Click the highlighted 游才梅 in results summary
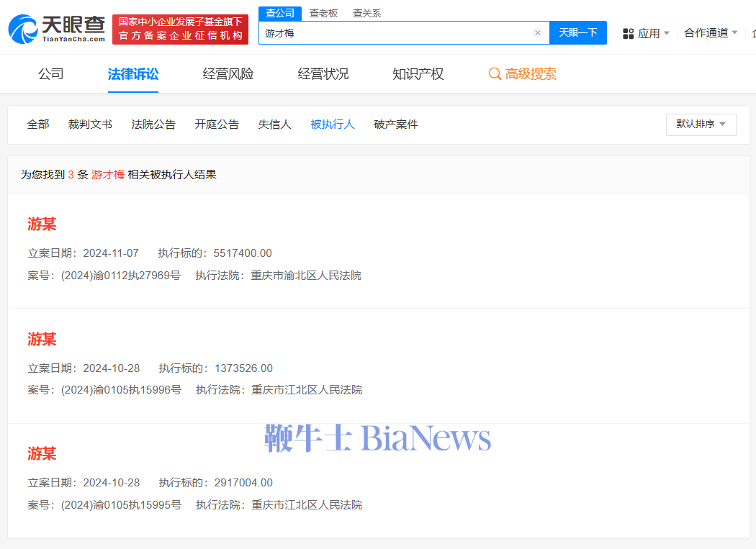 click(x=108, y=174)
